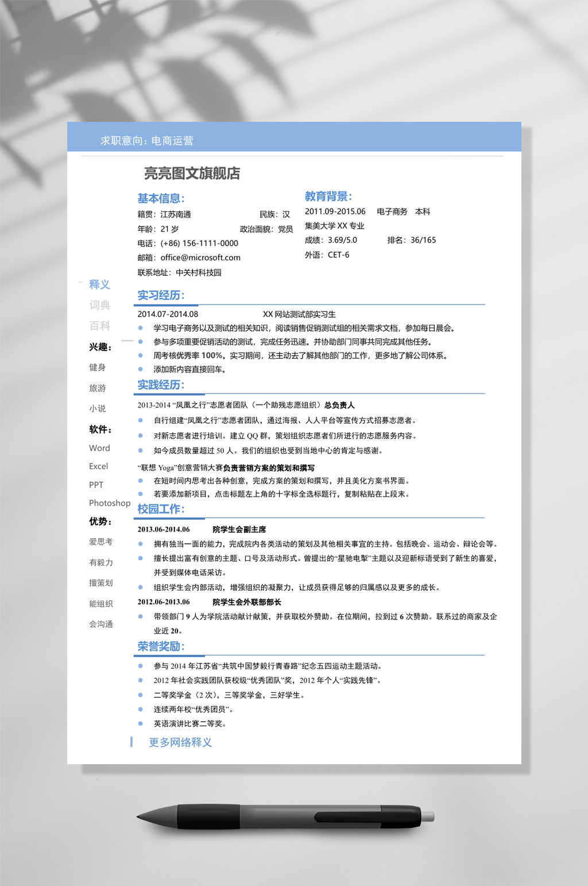Select the 释义 sidebar tab
Screen dimensions: 588x886
pos(99,284)
